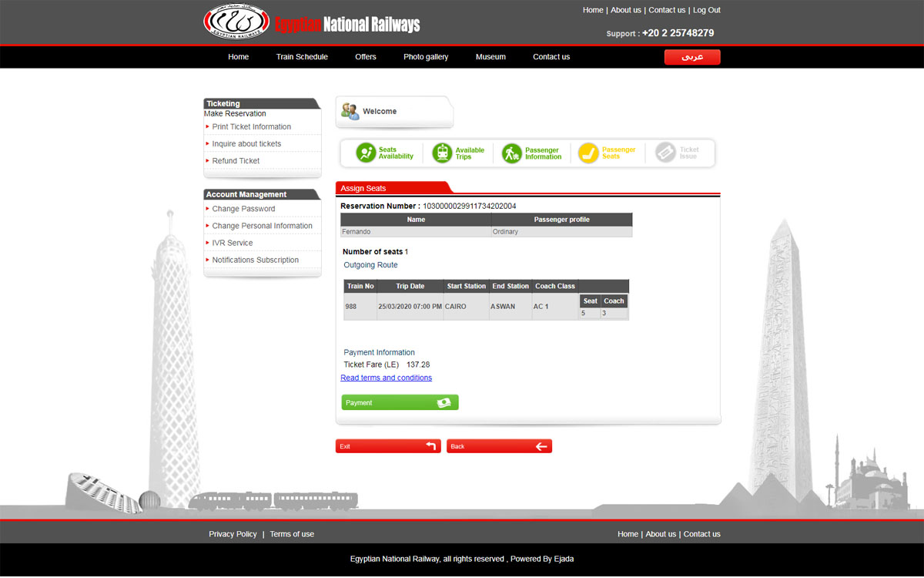Open Home in the black navigation bar
Viewport: 924px width, 578px height.
(x=239, y=57)
